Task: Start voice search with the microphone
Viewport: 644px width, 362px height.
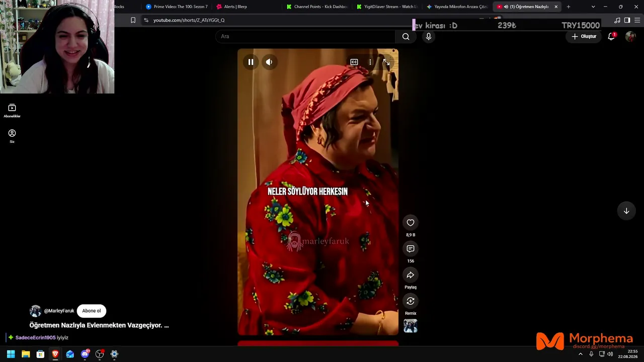Action: (x=429, y=36)
